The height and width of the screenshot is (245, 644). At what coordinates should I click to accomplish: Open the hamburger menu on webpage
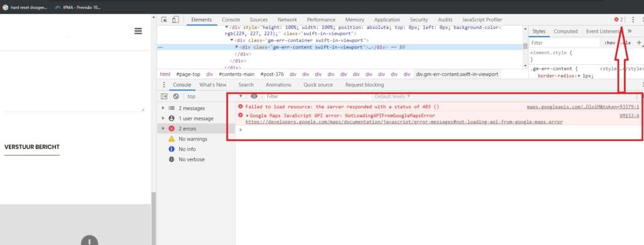(138, 31)
